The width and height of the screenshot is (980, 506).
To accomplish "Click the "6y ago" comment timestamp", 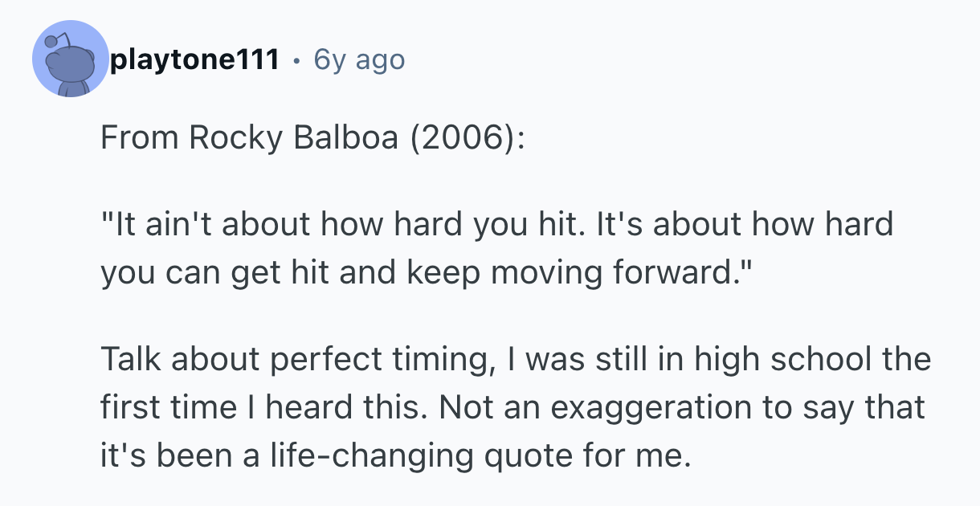I will click(x=359, y=59).
